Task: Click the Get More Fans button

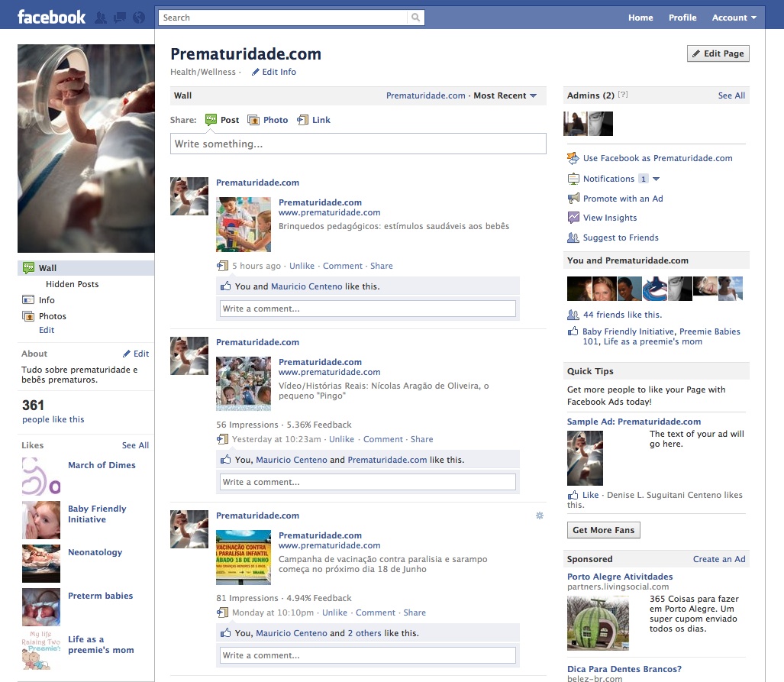Action: [x=604, y=530]
